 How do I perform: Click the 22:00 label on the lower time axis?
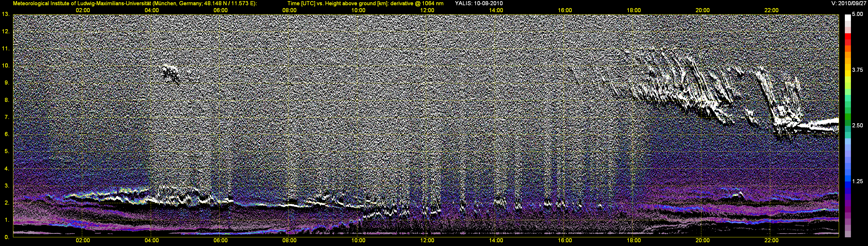tap(771, 240)
